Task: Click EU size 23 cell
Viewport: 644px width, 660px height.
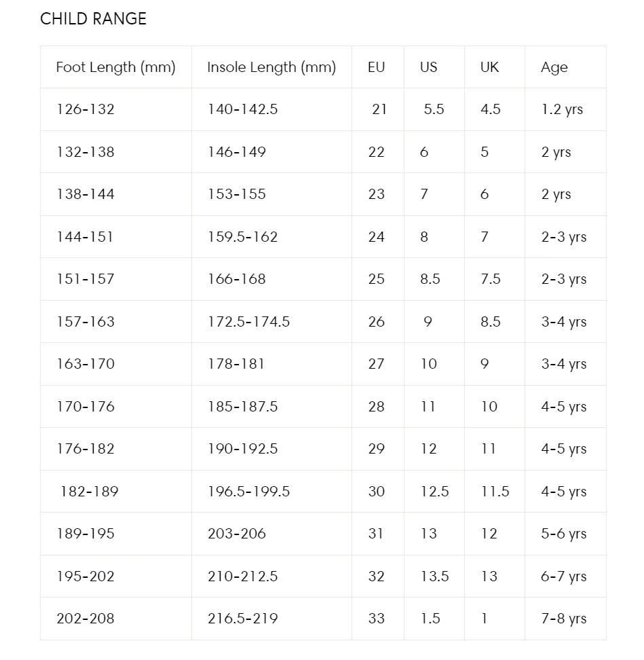Action: (x=378, y=194)
